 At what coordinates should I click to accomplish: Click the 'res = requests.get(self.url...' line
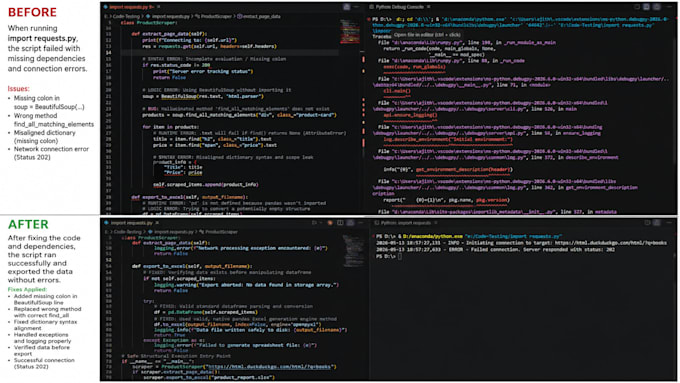[x=209, y=46]
